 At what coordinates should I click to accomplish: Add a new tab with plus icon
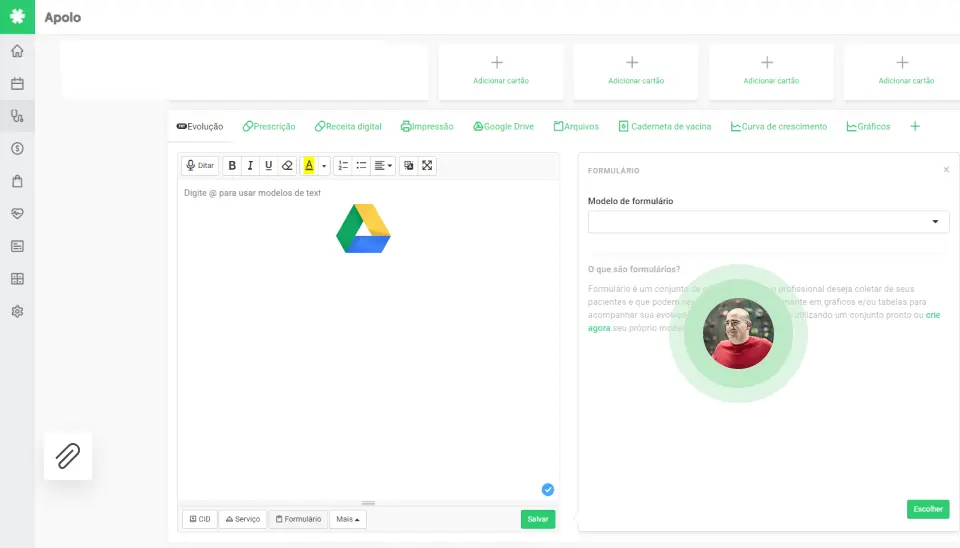pos(915,126)
